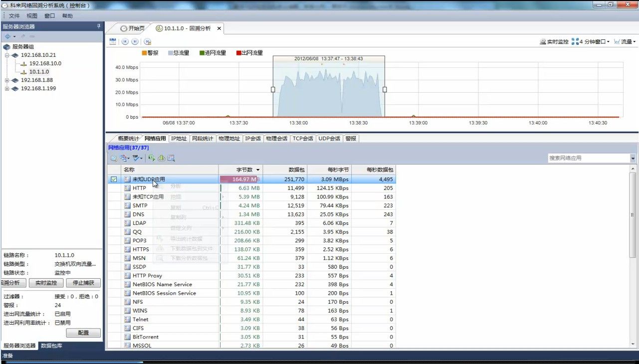Jump to next time window icon
639x364 pixels.
click(x=134, y=41)
